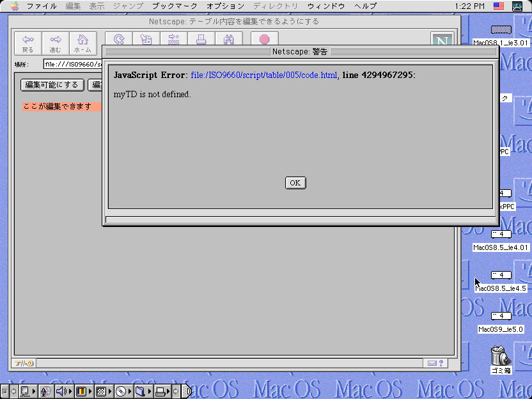Open the Apple menu
Image resolution: width=532 pixels, height=399 pixels.
click(x=15, y=6)
